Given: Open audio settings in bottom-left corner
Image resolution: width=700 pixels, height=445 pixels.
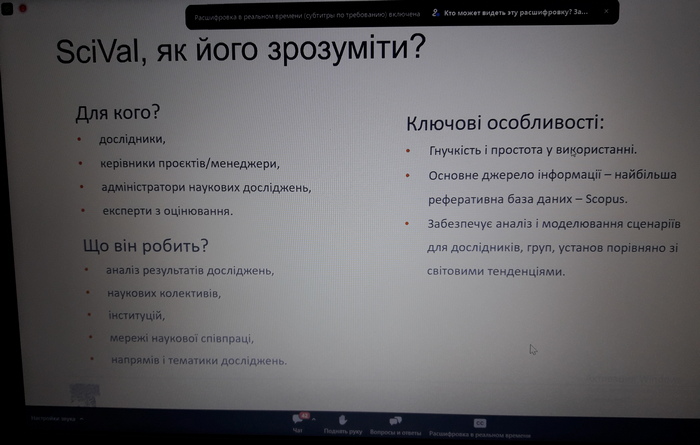Looking at the screenshot, I should coord(50,417).
